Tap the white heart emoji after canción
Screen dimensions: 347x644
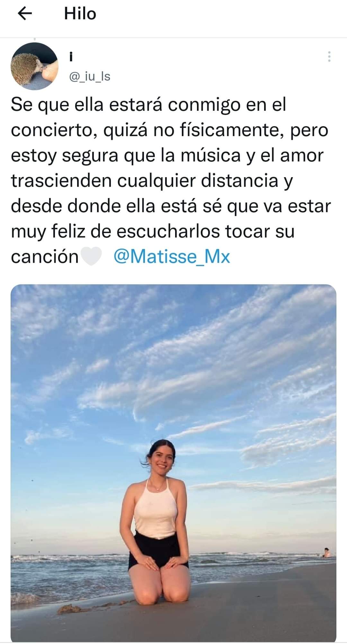coord(92,257)
